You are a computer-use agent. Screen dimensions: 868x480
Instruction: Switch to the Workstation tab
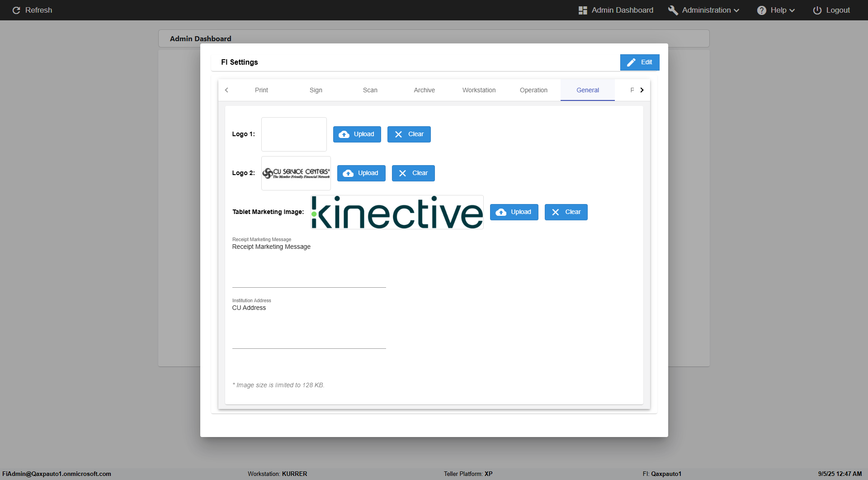pyautogui.click(x=479, y=90)
